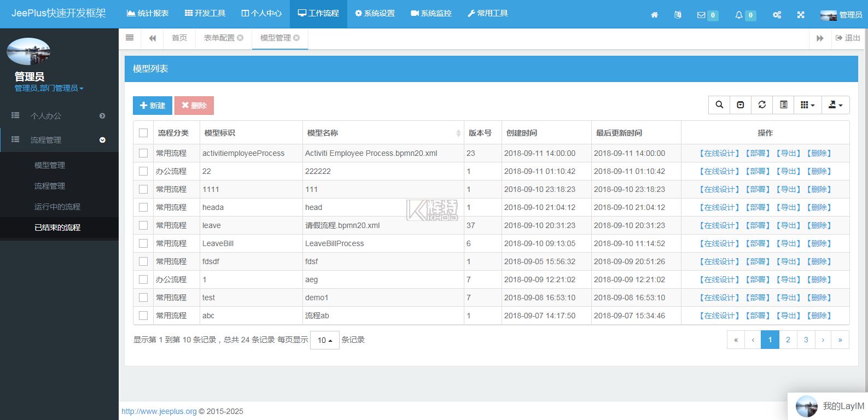Click the 工作流程 top menu
Screen dimensions: 868x420
[x=318, y=13]
